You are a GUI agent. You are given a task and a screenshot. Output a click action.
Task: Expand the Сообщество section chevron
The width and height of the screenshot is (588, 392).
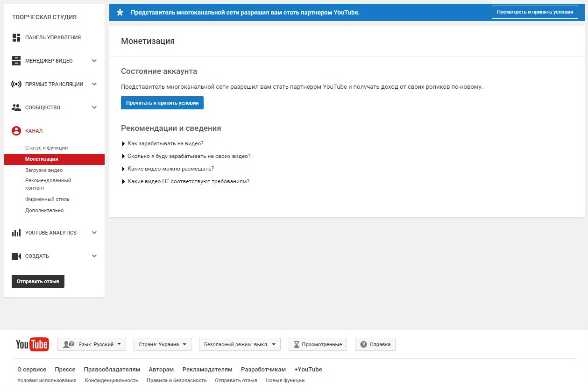coord(94,107)
